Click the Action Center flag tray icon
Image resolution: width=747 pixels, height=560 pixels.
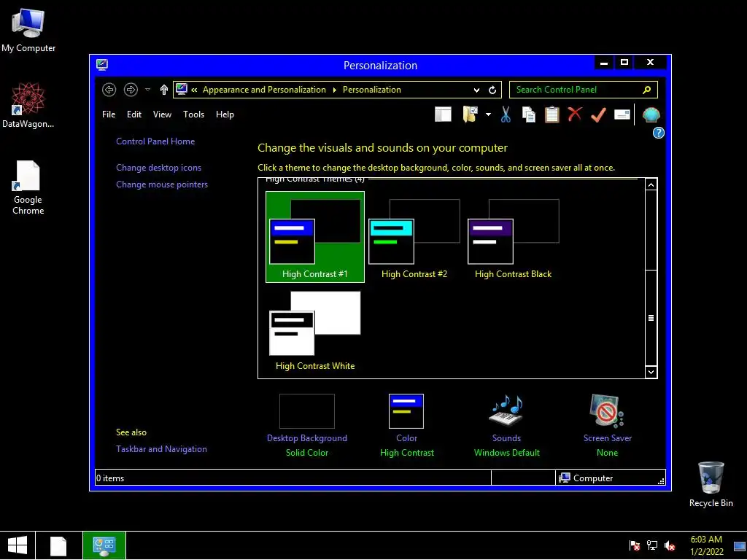[x=635, y=545]
